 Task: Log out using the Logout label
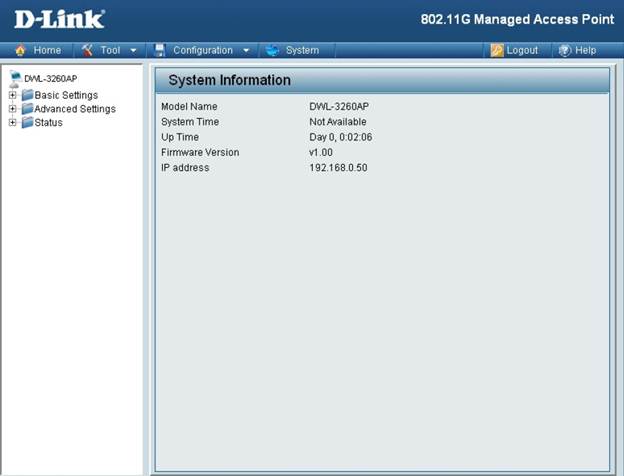(x=522, y=50)
